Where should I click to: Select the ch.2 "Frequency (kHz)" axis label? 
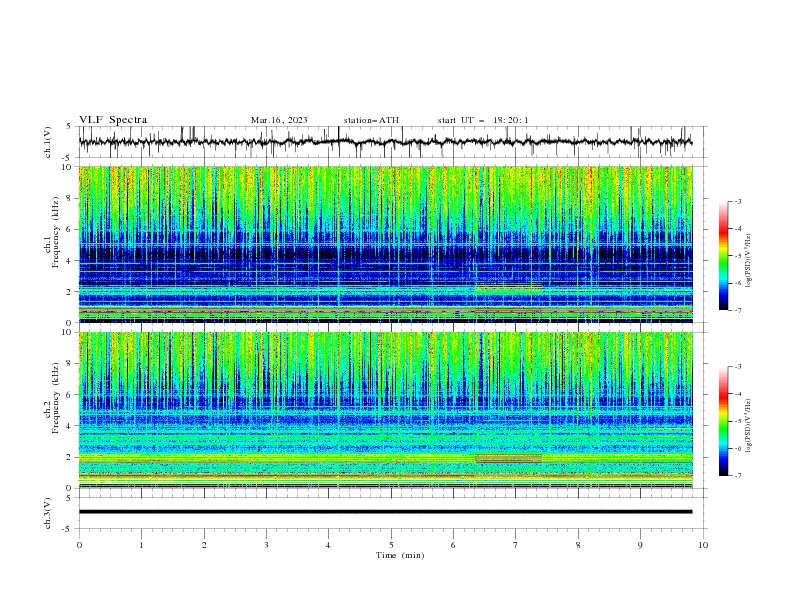56,397
